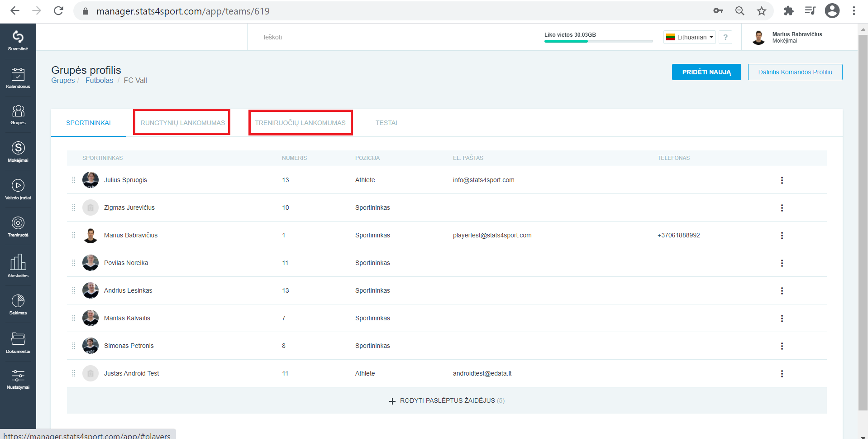Image resolution: width=868 pixels, height=439 pixels.
Task: Open Chrome profile avatar
Action: point(832,11)
